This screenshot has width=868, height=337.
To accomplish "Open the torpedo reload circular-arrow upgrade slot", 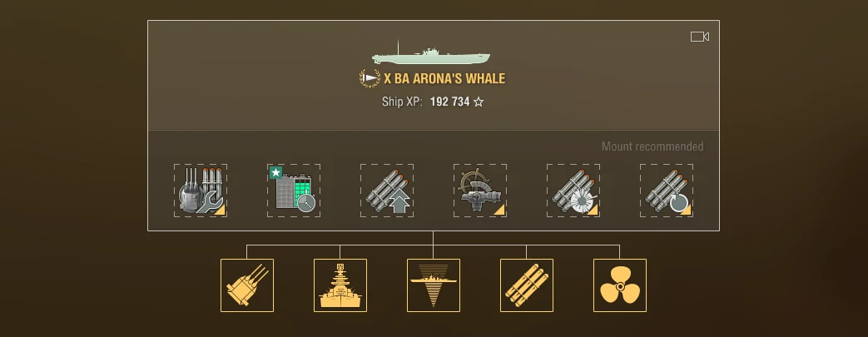I will [667, 191].
